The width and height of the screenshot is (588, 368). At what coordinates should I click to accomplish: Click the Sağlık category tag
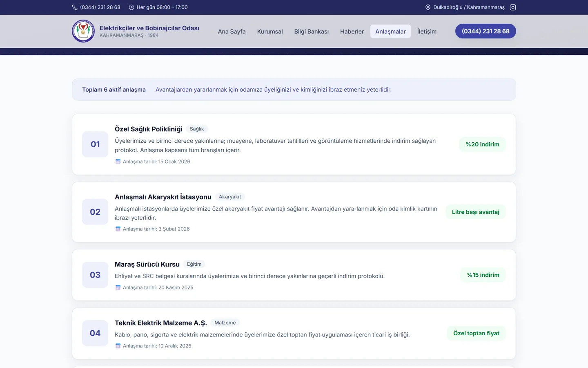tap(197, 129)
